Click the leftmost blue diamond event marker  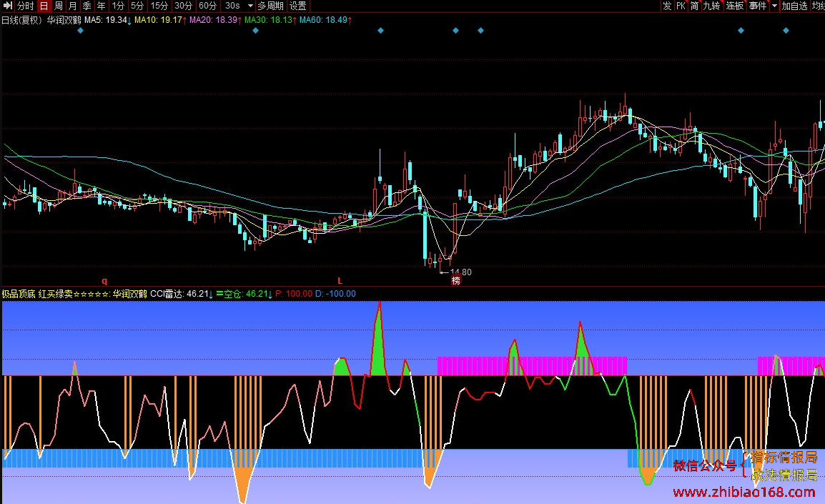(80, 31)
